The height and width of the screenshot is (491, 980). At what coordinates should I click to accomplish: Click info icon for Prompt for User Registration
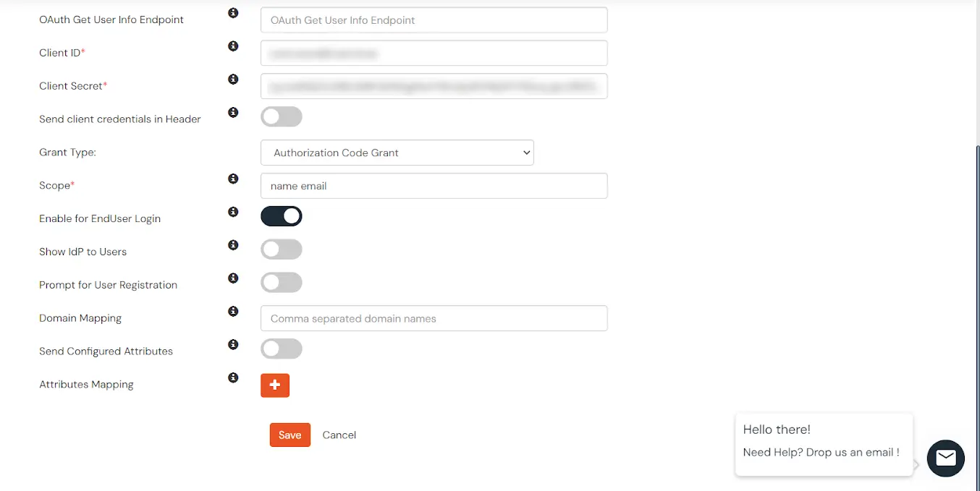[233, 278]
